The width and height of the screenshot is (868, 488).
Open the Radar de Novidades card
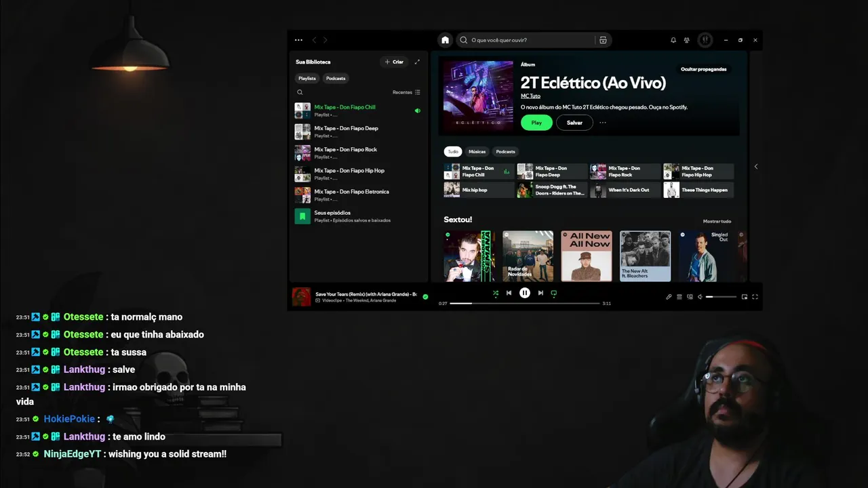pyautogui.click(x=528, y=256)
